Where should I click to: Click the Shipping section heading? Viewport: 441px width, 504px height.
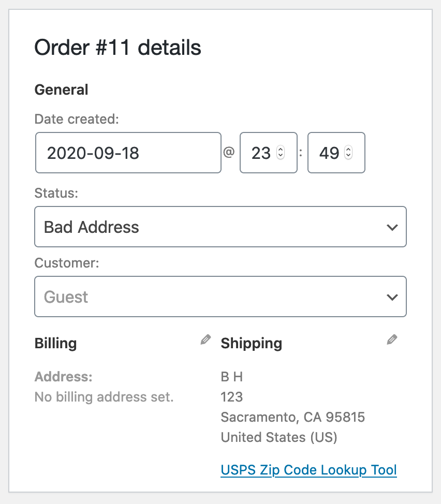[251, 343]
